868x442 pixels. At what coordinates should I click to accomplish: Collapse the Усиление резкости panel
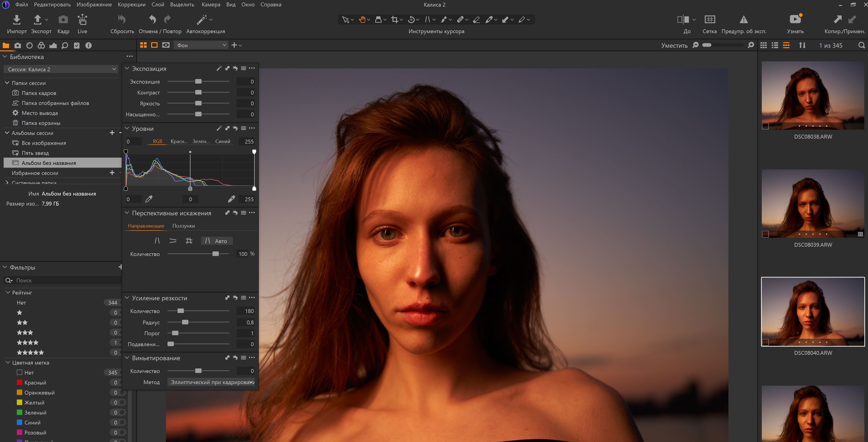point(127,298)
